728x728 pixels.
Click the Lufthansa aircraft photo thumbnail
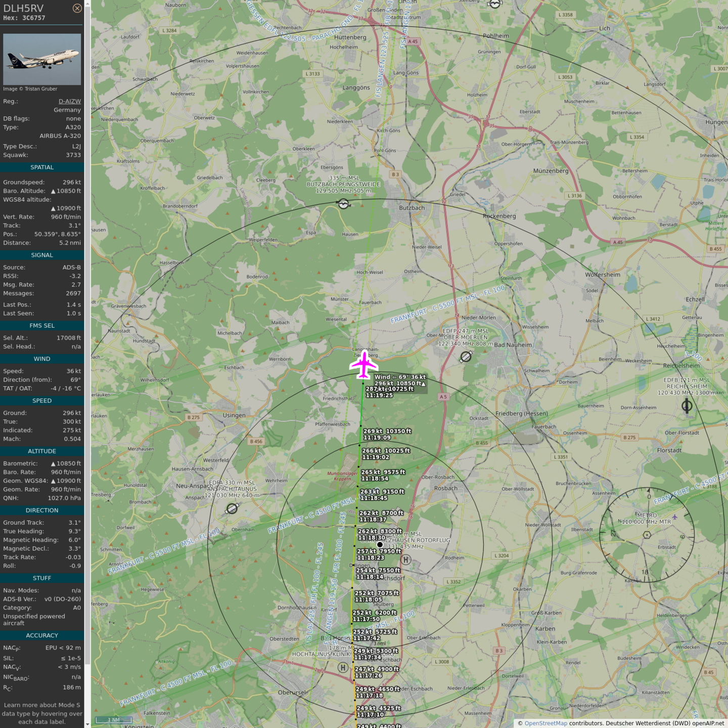click(42, 59)
